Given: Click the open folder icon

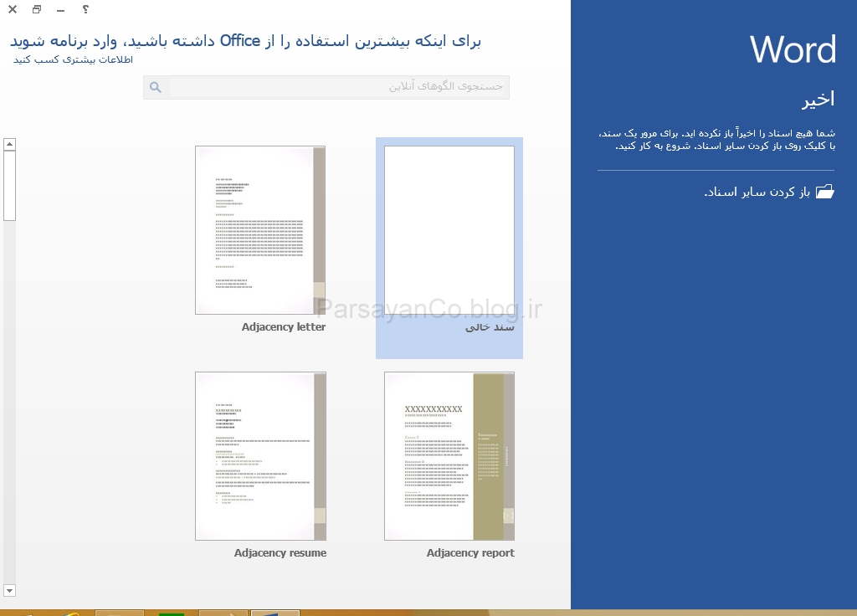Looking at the screenshot, I should pyautogui.click(x=824, y=192).
